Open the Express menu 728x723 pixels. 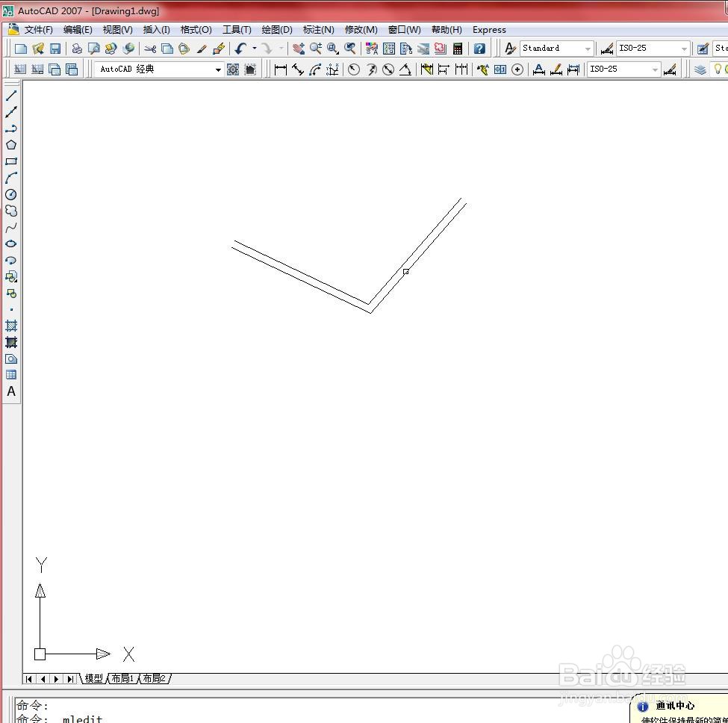(489, 30)
